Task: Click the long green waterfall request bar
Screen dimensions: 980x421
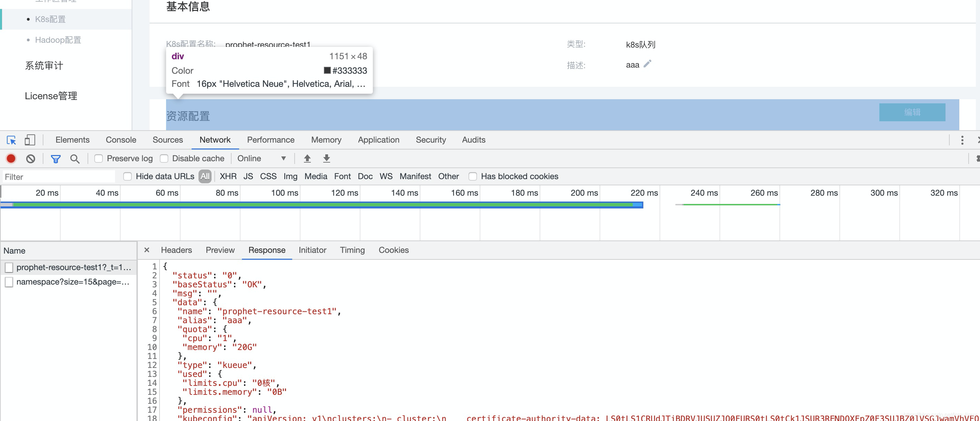Action: (x=322, y=205)
